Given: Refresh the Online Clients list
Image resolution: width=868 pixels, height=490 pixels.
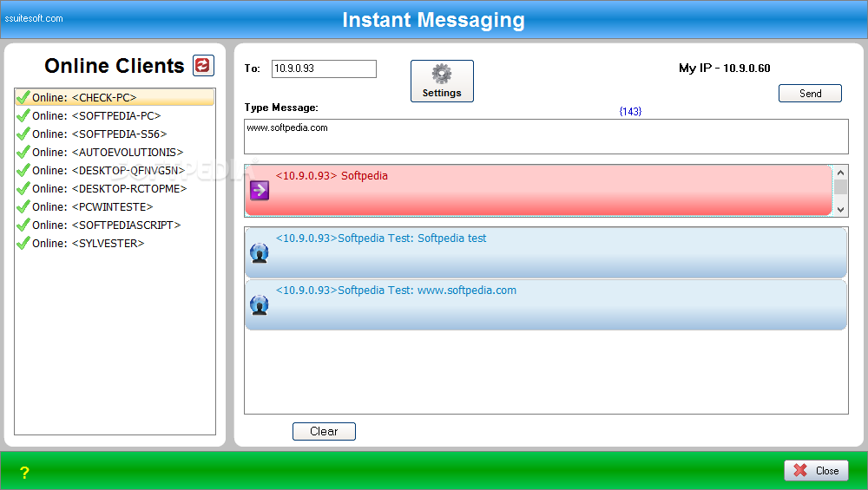Looking at the screenshot, I should point(203,65).
